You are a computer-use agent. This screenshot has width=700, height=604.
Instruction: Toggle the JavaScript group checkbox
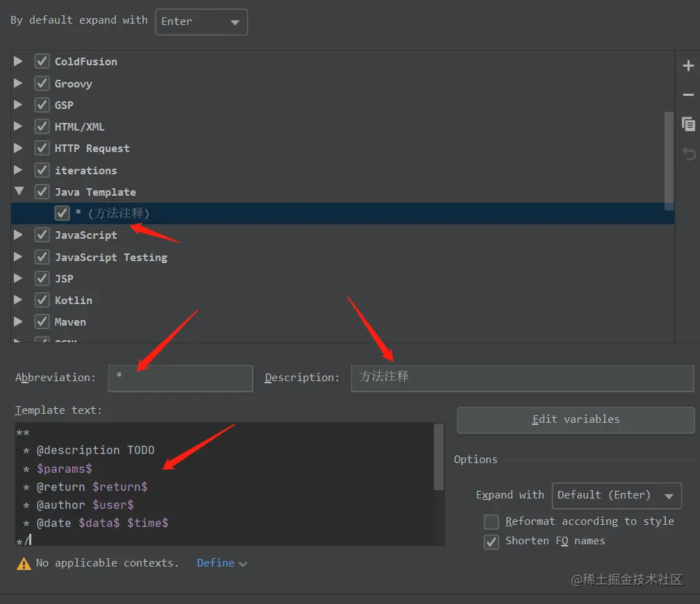coord(42,235)
